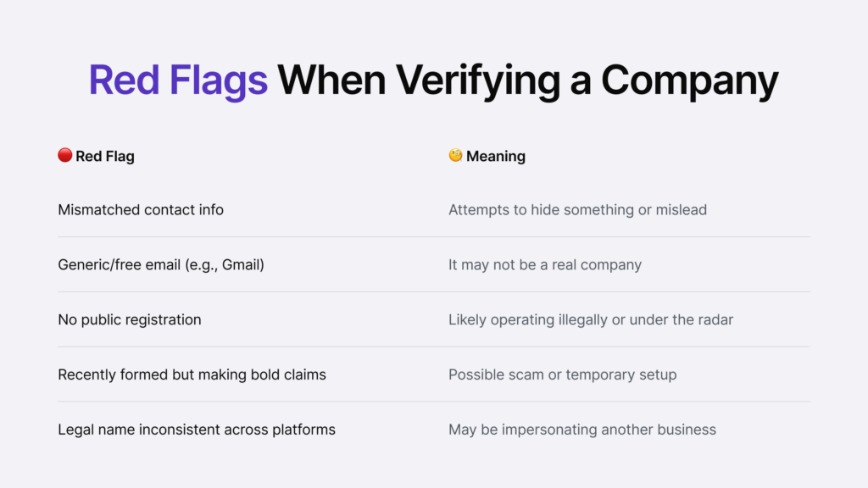Click 'May be impersonating another business'

pyautogui.click(x=581, y=430)
